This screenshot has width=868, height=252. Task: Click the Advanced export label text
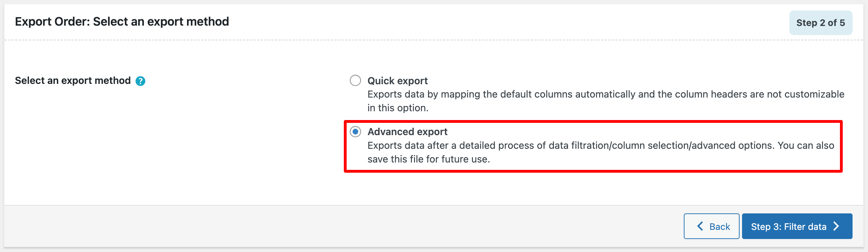407,132
